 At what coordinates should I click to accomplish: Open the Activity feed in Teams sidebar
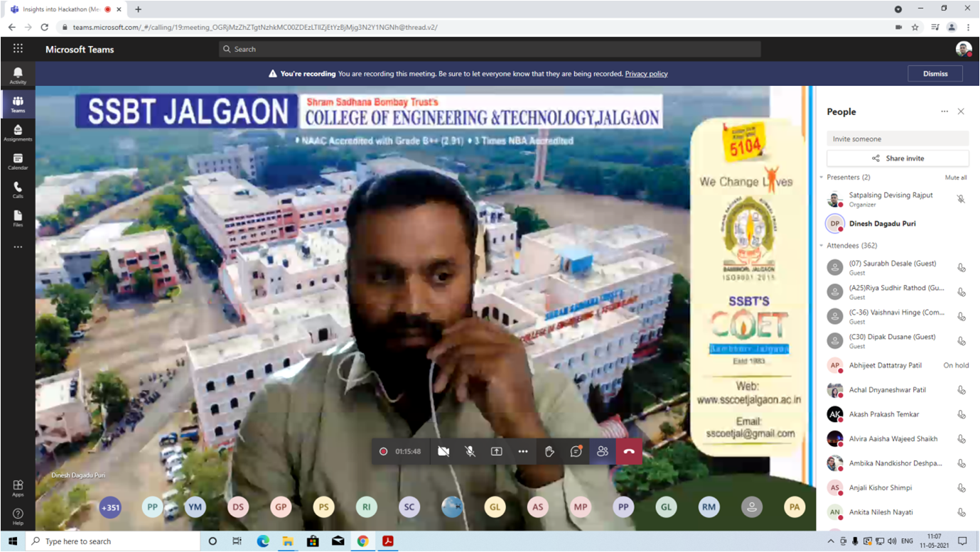point(18,75)
